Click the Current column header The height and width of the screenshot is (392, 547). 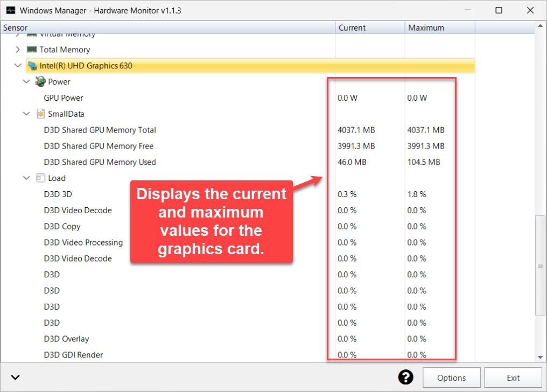(x=370, y=27)
